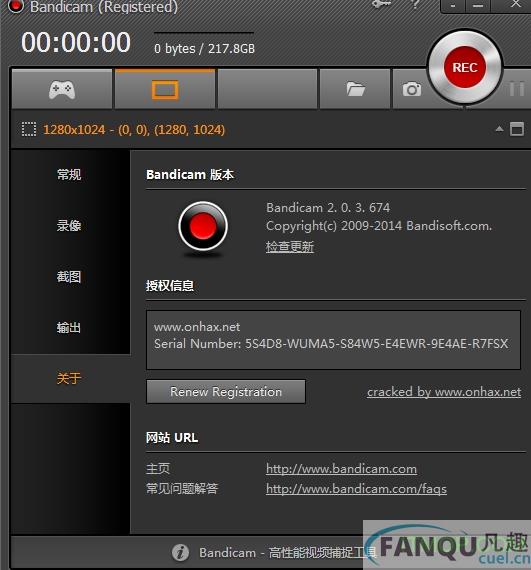Click the dotted selection rectangle icon
Viewport: 531px width, 570px height.
(29, 129)
